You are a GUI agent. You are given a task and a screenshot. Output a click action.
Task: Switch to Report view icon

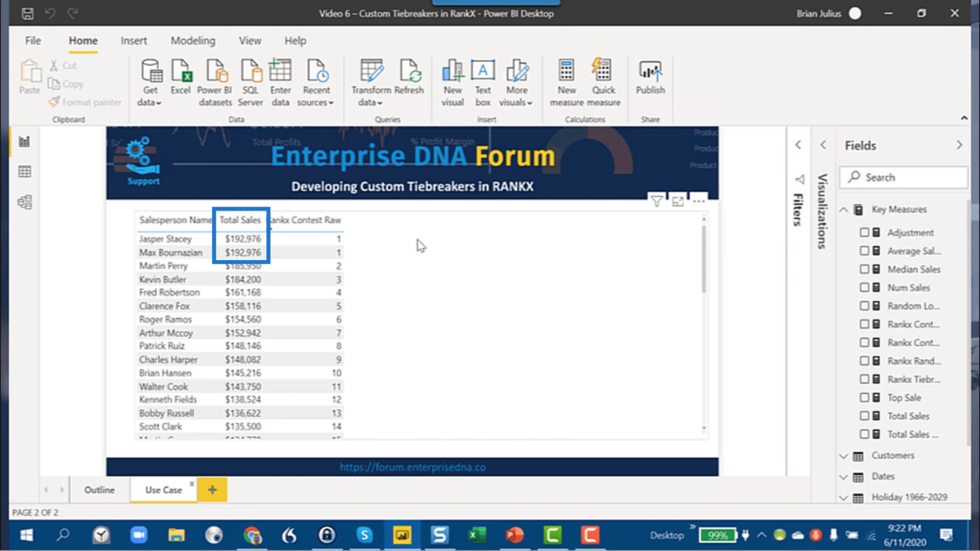24,142
